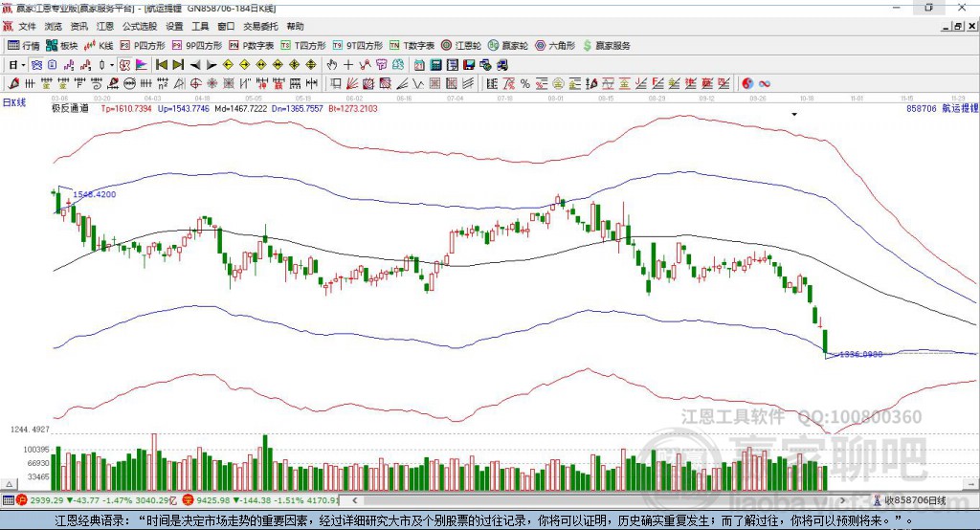Screen dimensions: 980x530
Task: Click the 1548.4200 price annotation
Action: click(95, 194)
